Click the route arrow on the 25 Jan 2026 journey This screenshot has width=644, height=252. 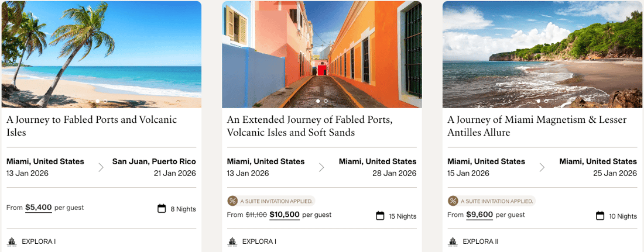(x=542, y=167)
